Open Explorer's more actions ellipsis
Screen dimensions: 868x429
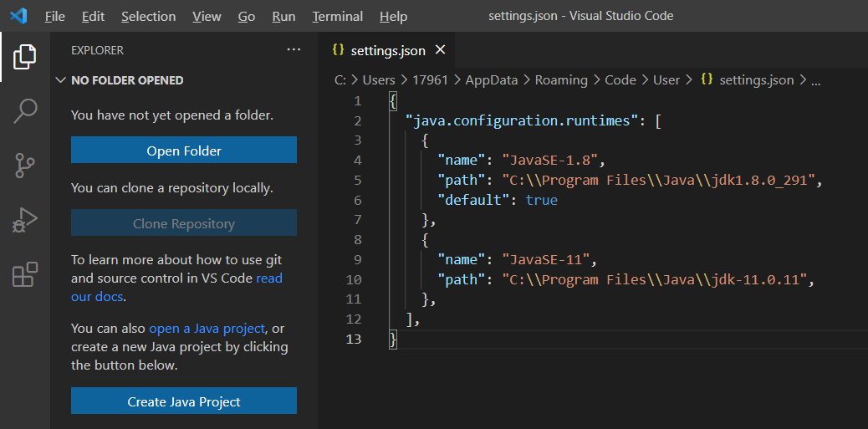[x=294, y=50]
